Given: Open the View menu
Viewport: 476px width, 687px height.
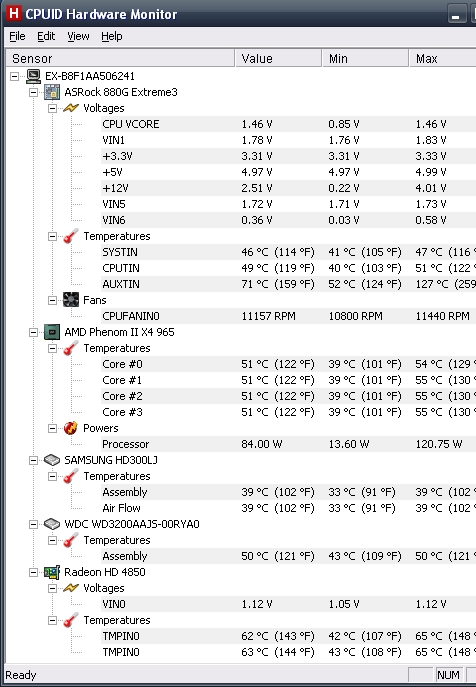Looking at the screenshot, I should tap(78, 36).
